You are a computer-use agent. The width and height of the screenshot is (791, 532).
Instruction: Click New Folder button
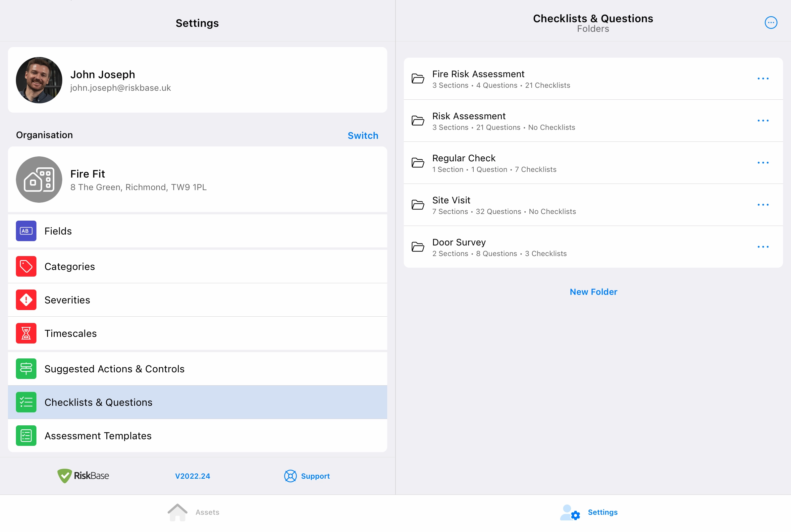coord(593,292)
